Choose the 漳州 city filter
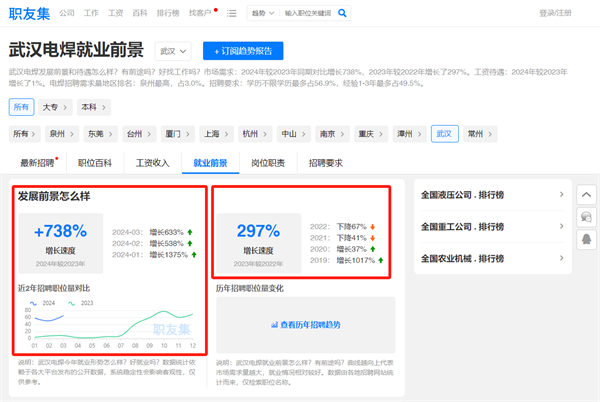Viewport: 600px width, 402px height. pyautogui.click(x=409, y=134)
